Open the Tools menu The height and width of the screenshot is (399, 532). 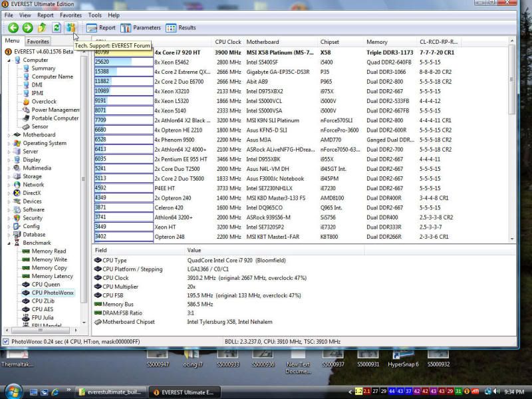point(94,15)
